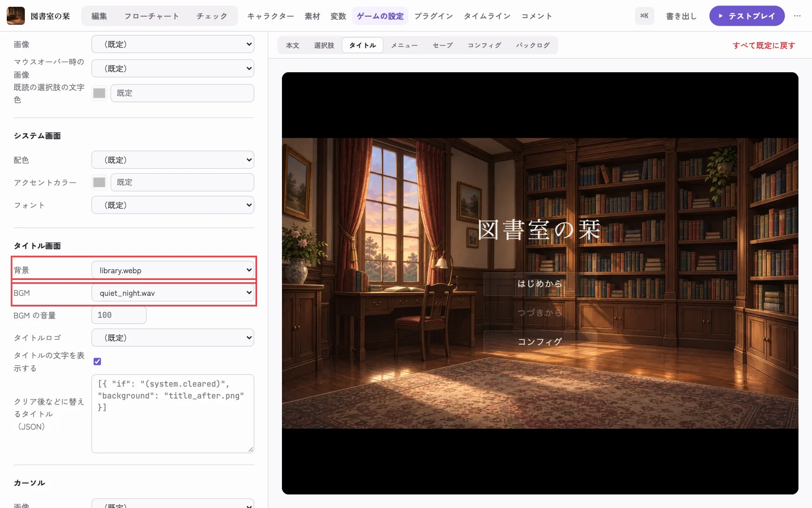Open the マウスオーバー時の画像 dropdown
The width and height of the screenshot is (812, 508).
pyautogui.click(x=173, y=69)
